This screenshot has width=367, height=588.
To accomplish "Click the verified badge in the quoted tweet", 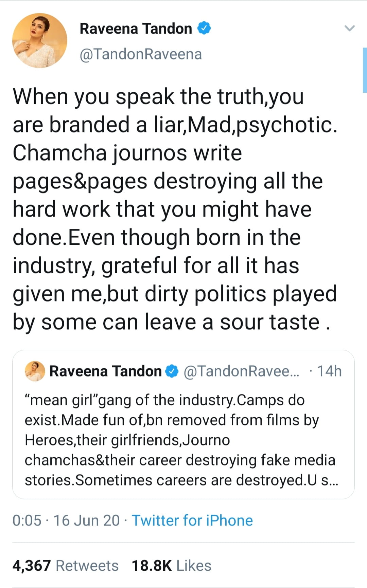I will (172, 371).
